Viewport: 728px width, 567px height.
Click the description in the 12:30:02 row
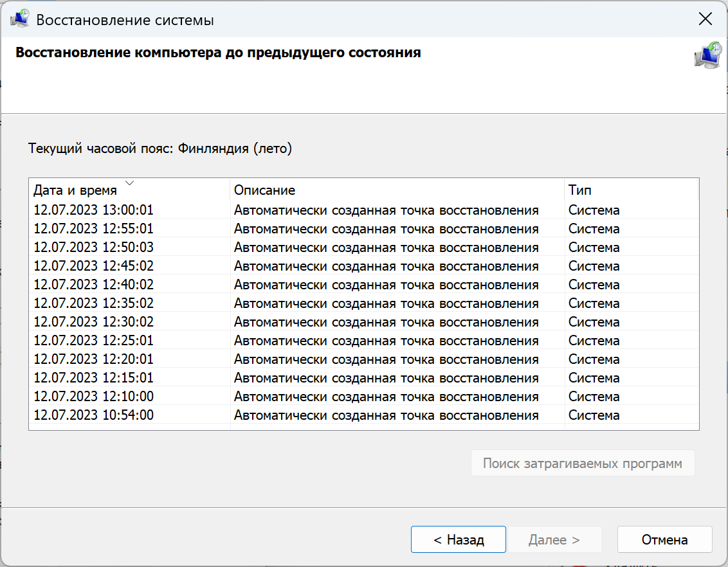[x=387, y=322]
